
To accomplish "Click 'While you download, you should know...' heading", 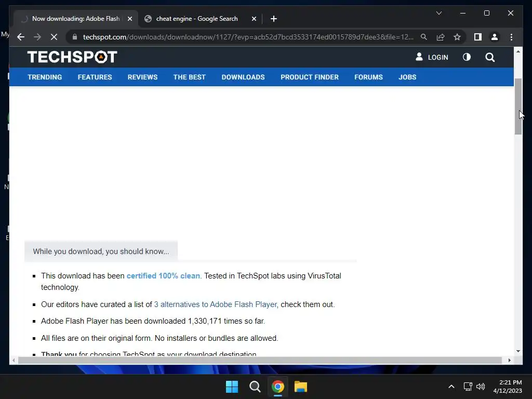I will coord(101,251).
